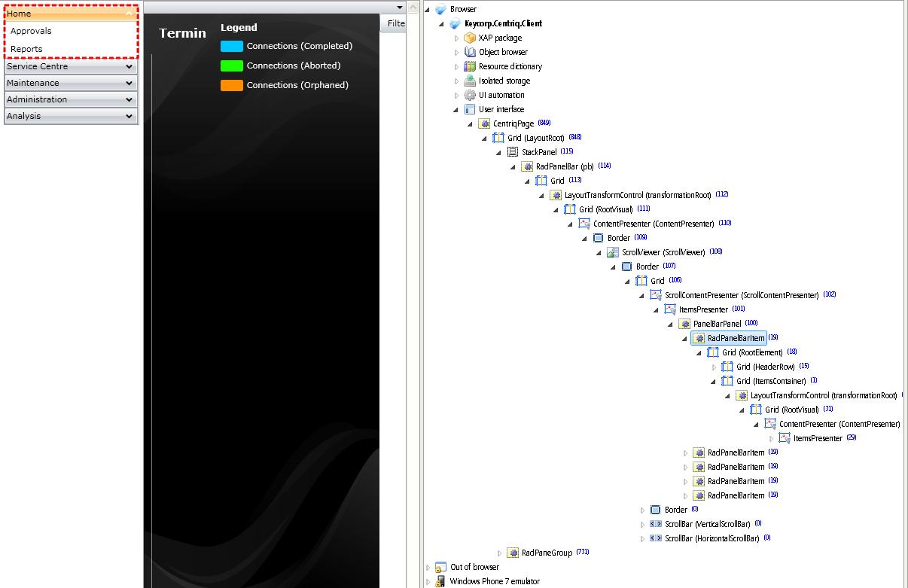Click the XAP package box icon
Viewport: 908px width, 588px height.
(x=470, y=38)
